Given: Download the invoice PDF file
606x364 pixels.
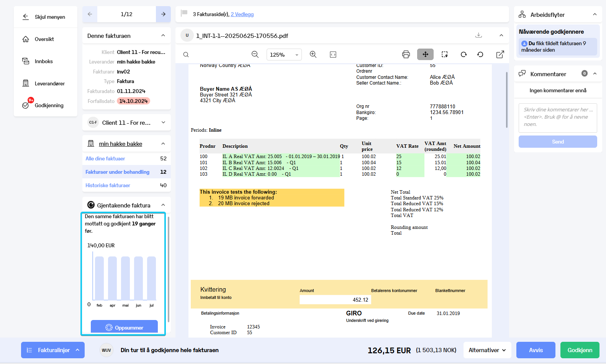Looking at the screenshot, I should [478, 35].
